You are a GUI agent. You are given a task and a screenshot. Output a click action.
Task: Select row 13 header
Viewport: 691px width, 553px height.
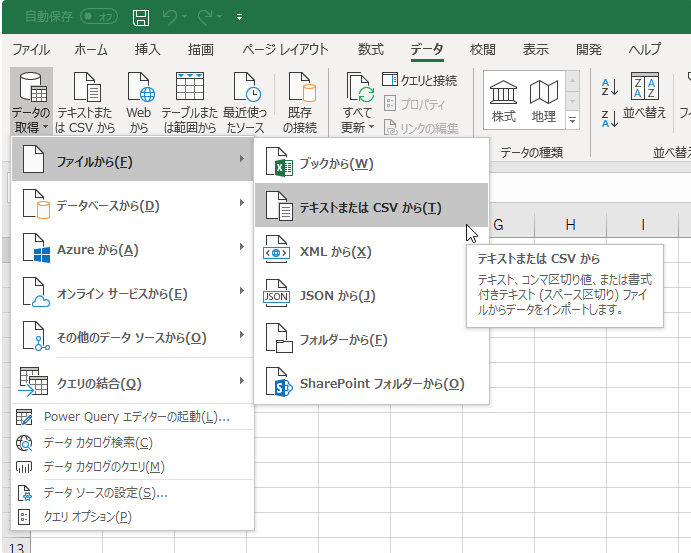point(16,546)
